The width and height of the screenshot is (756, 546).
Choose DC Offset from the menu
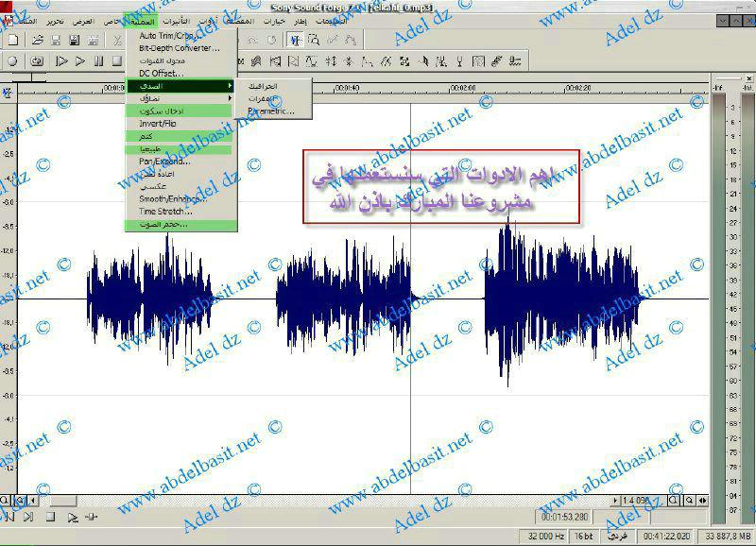click(161, 74)
